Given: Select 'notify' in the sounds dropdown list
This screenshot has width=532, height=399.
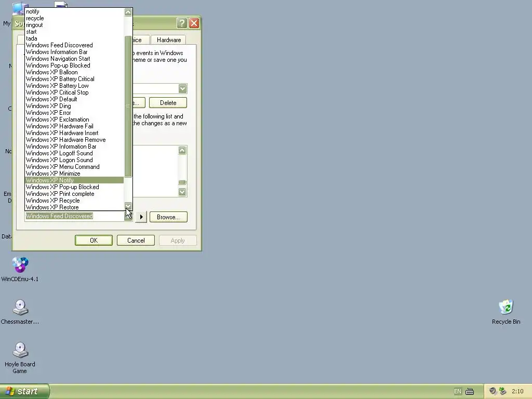Looking at the screenshot, I should pyautogui.click(x=75, y=11).
